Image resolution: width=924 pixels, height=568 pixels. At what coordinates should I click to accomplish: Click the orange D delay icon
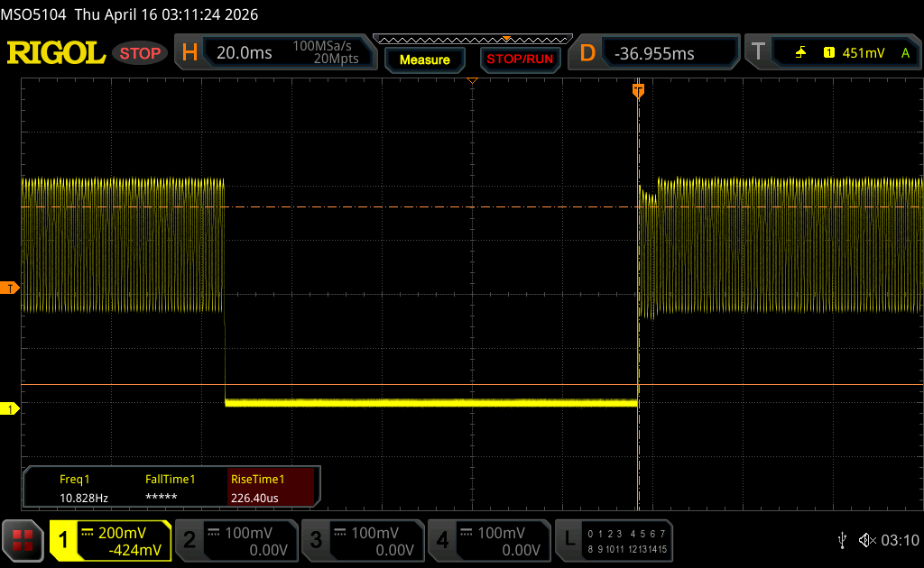point(587,53)
